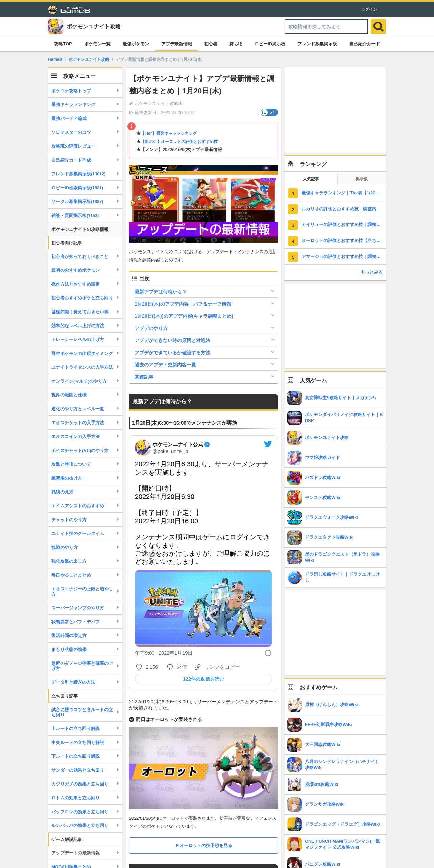Select the 最強ポケモン navigation tab

[136, 44]
